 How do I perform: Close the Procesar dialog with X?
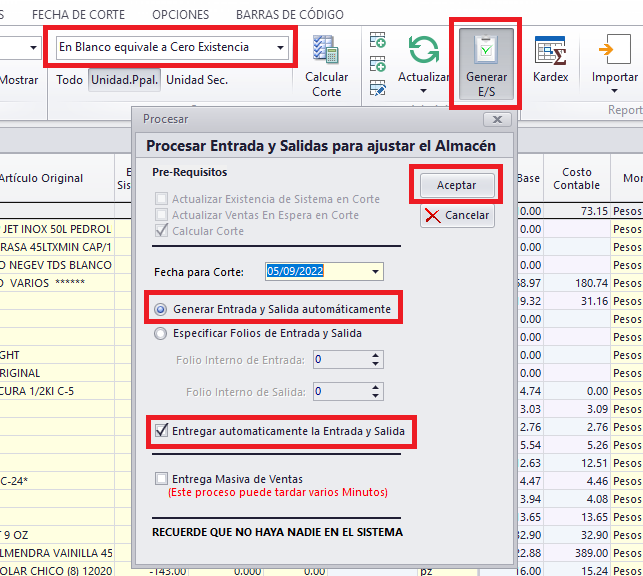497,119
